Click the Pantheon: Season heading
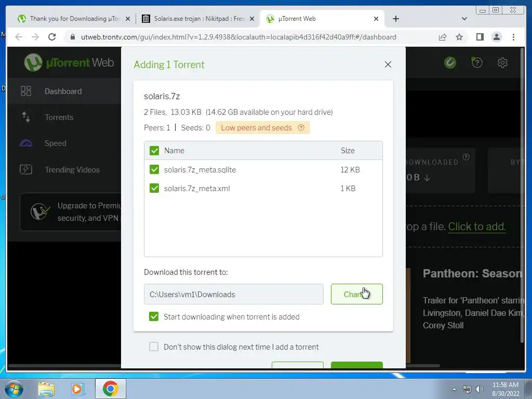The width and height of the screenshot is (532, 399). click(x=472, y=273)
